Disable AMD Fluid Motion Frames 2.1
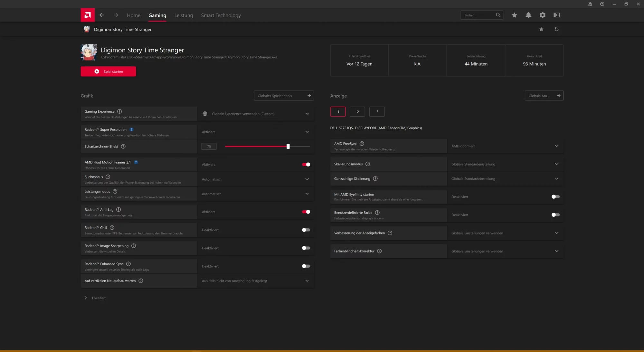The height and width of the screenshot is (352, 644). 306,165
